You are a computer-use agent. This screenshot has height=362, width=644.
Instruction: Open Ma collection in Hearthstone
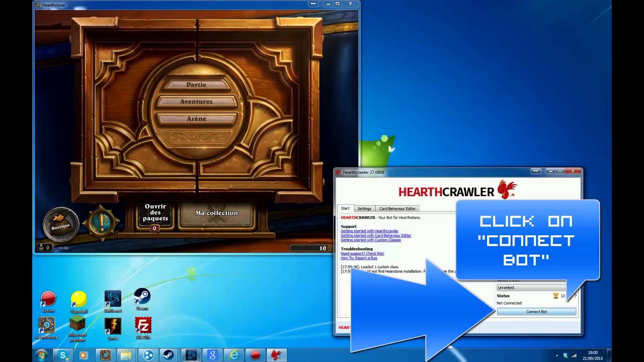tap(216, 213)
